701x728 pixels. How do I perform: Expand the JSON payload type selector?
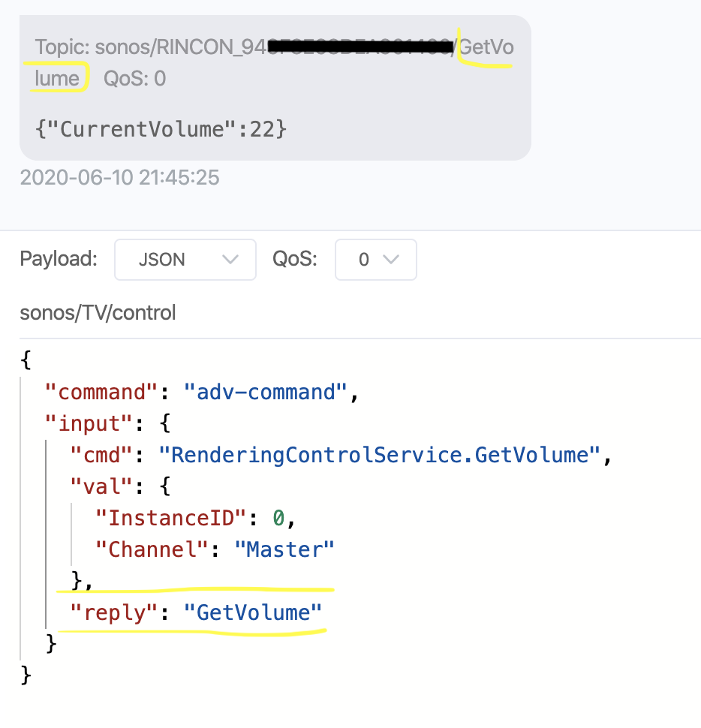pos(185,259)
